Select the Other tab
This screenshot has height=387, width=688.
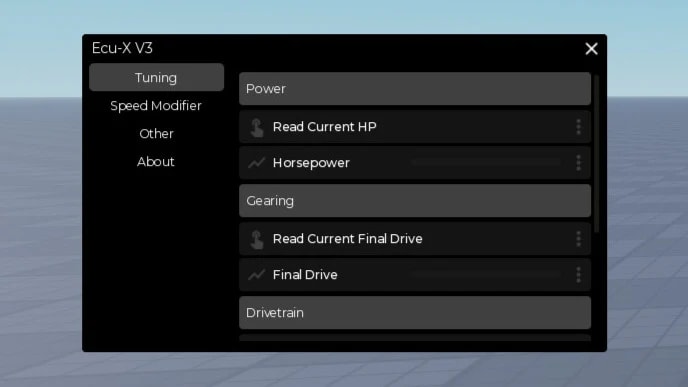[x=156, y=133]
